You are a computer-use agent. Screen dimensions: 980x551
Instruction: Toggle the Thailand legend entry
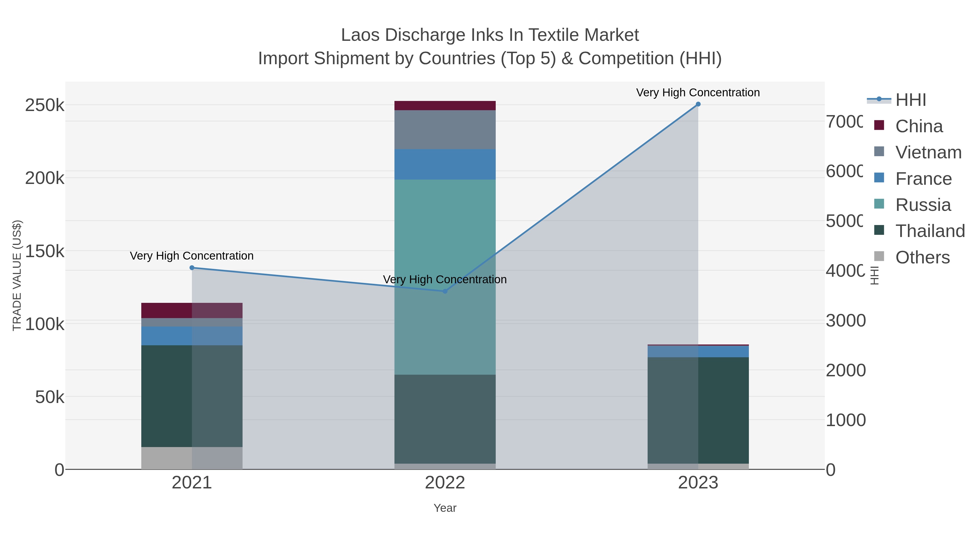point(919,231)
